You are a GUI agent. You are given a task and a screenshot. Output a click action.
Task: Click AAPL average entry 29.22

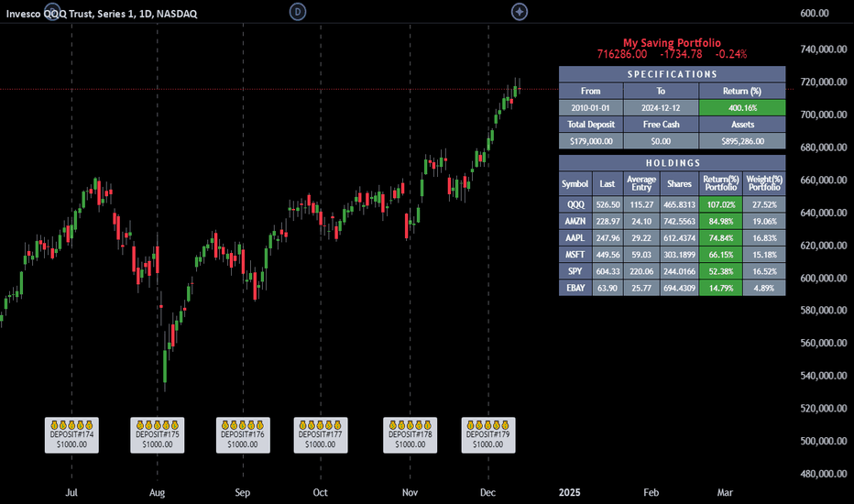tap(641, 238)
